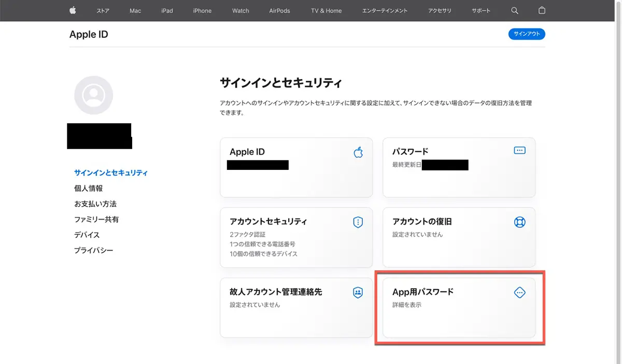Viewport: 622px width, 364px height.
Task: Click the 10個の信頼できるデバイス text
Action: [x=263, y=254]
